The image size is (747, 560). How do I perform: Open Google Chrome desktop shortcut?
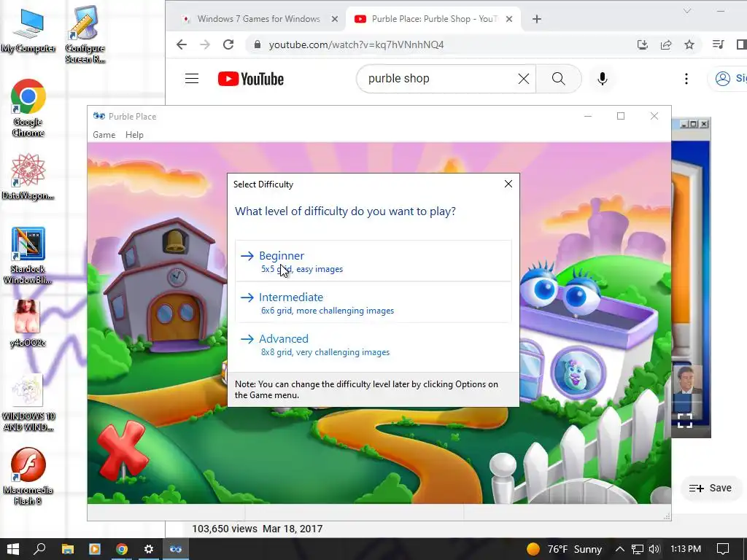[x=28, y=108]
